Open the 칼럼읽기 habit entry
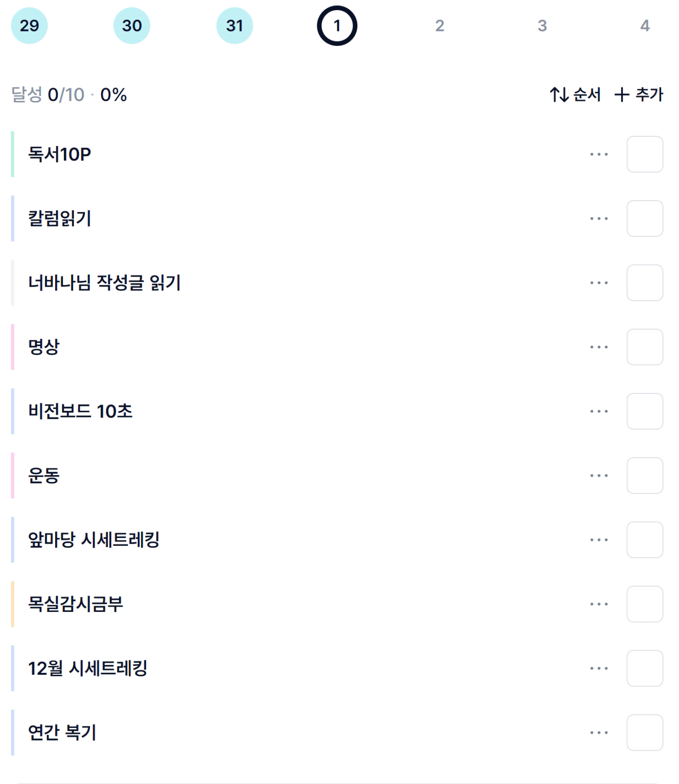Viewport: 679px width, 784px height. pyautogui.click(x=59, y=218)
